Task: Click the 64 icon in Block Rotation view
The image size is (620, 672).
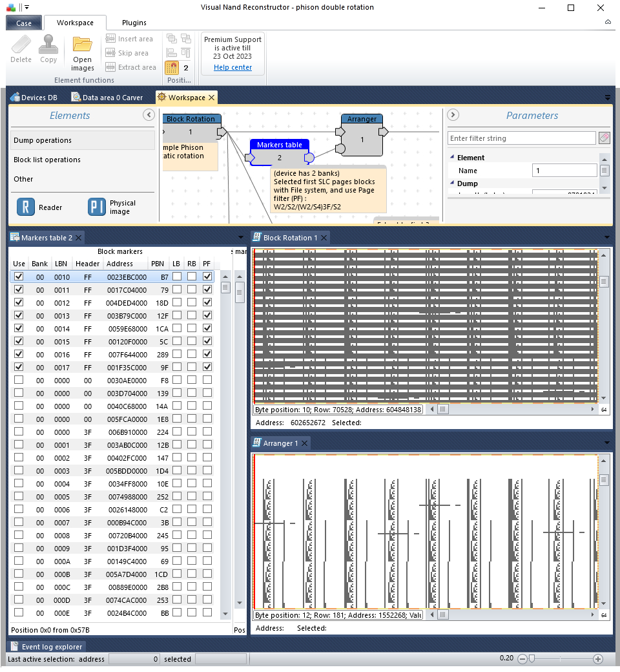Action: 604,410
